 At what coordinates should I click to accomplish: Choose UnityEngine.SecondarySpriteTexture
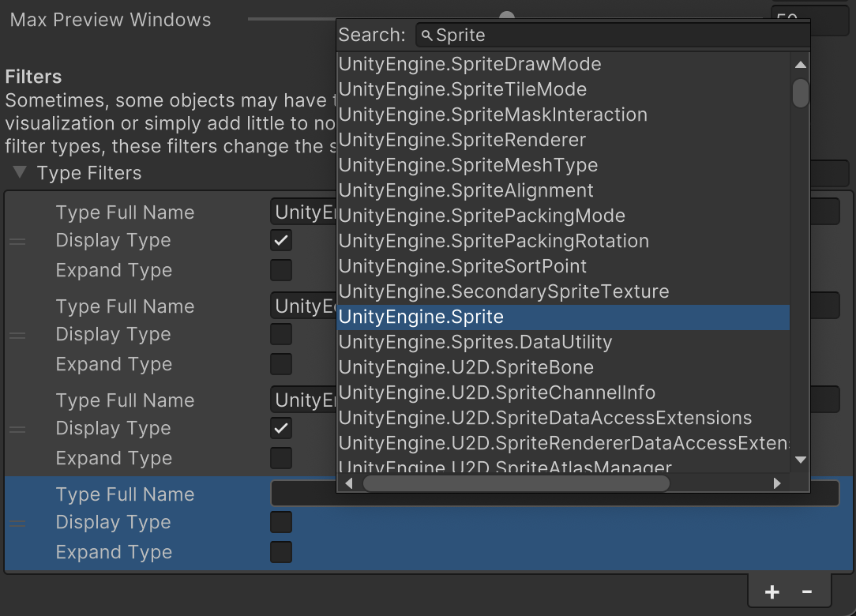pos(563,291)
